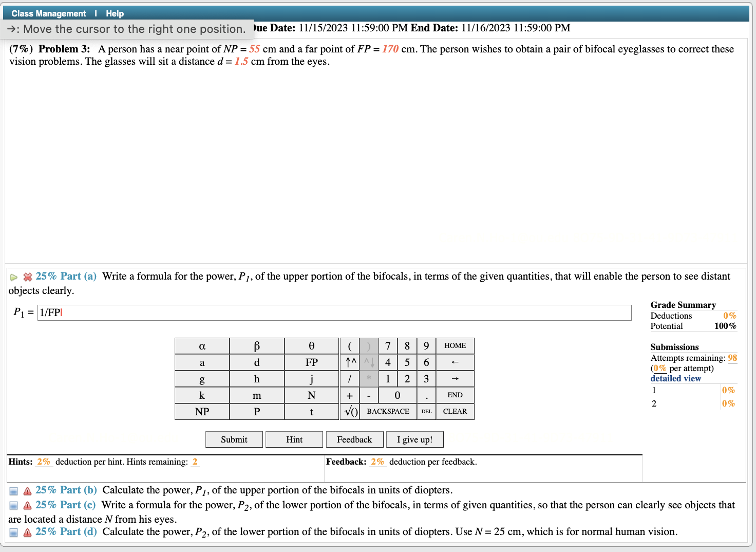756x552 pixels.
Task: Click the Attempts remaining 98 value
Action: coord(732,358)
